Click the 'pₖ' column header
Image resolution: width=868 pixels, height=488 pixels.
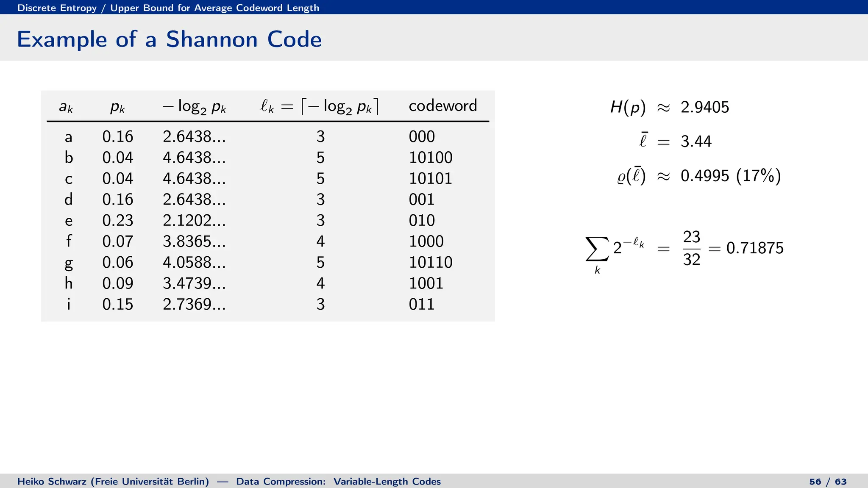click(117, 108)
